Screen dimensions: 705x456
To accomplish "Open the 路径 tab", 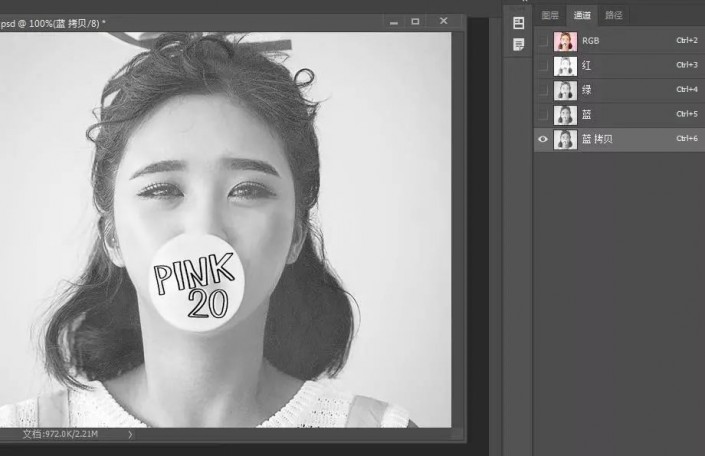I will pyautogui.click(x=613, y=15).
